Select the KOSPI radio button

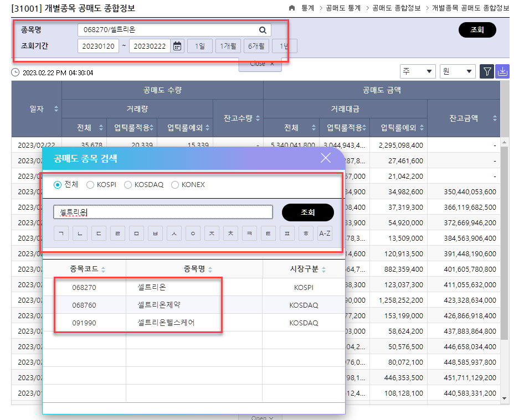(90, 185)
